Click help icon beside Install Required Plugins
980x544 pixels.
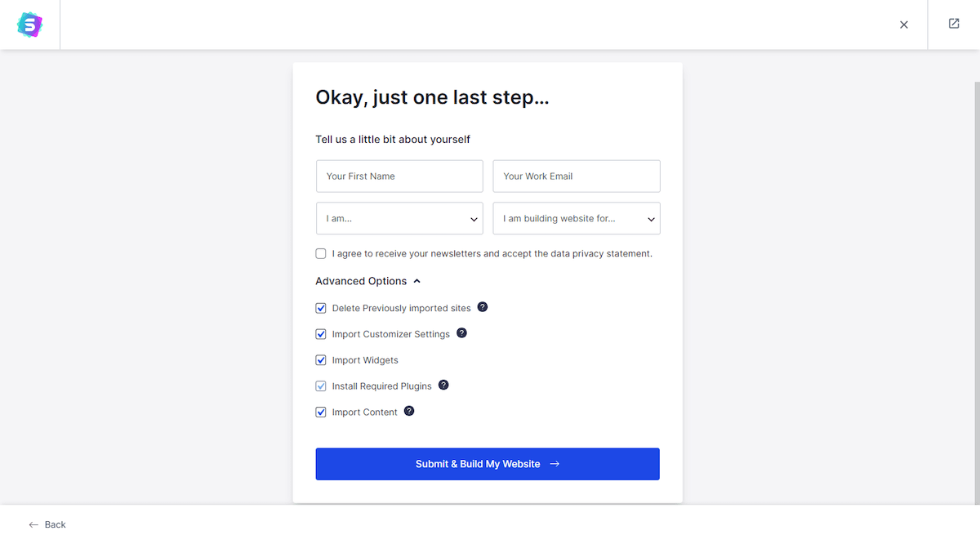coord(443,385)
